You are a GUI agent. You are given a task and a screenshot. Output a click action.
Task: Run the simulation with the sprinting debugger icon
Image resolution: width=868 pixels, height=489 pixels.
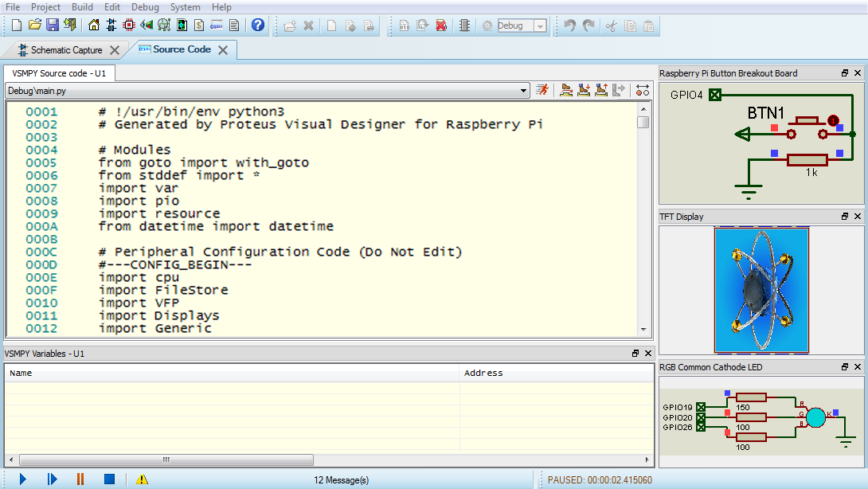pos(543,90)
